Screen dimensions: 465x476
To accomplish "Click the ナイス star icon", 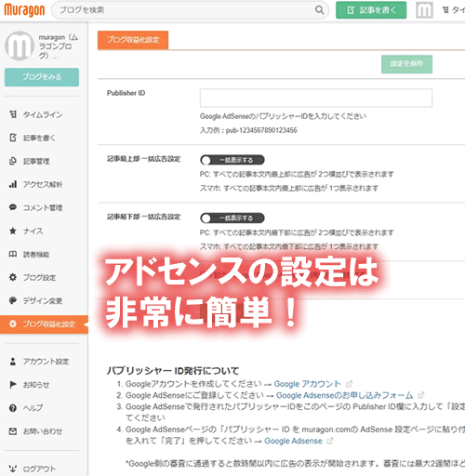I will click(x=13, y=231).
